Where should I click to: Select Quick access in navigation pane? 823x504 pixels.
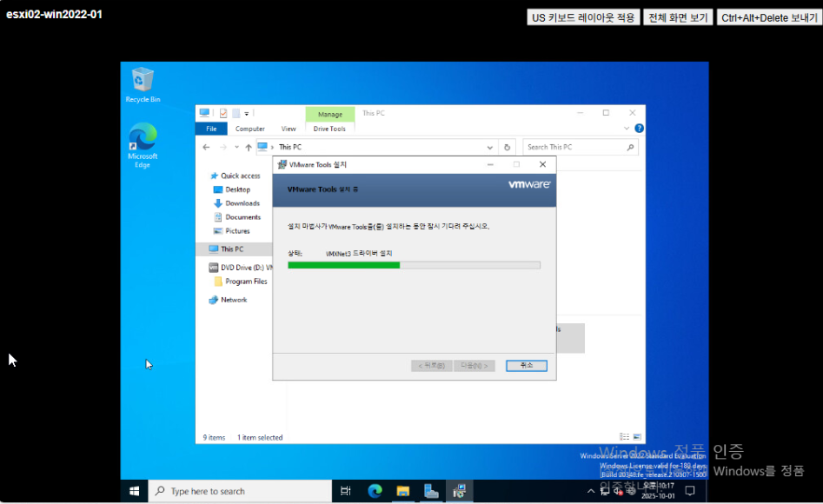pos(235,176)
